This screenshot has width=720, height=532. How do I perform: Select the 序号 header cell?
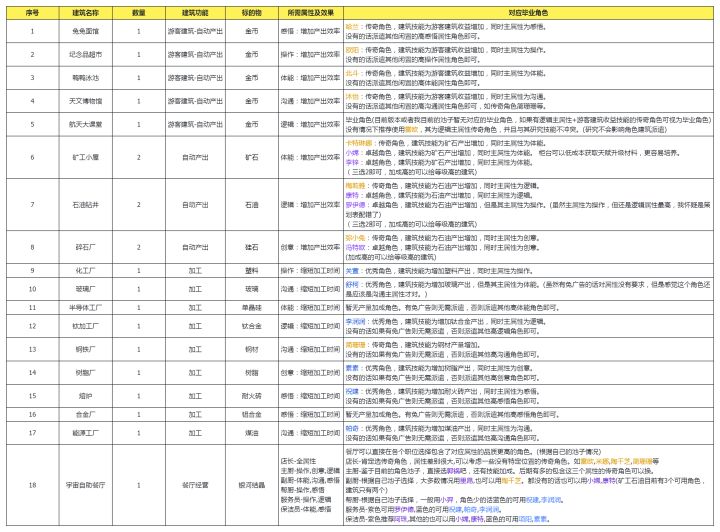click(x=33, y=13)
